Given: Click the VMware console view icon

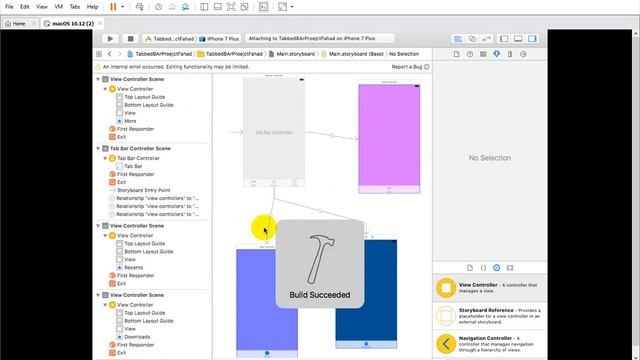Looking at the screenshot, I should (x=263, y=7).
